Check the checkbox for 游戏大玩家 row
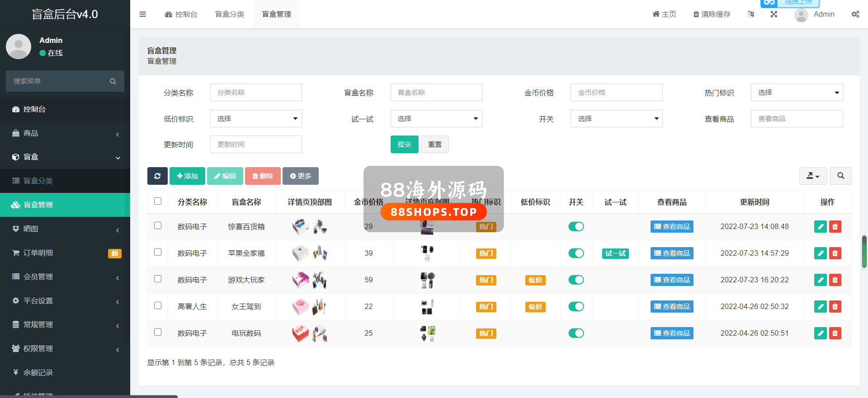Image resolution: width=868 pixels, height=398 pixels. [158, 279]
